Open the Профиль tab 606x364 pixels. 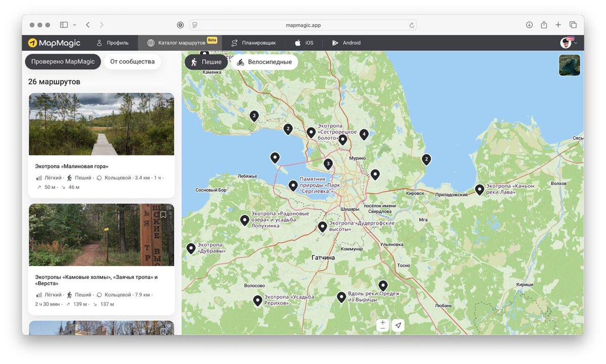pos(113,43)
